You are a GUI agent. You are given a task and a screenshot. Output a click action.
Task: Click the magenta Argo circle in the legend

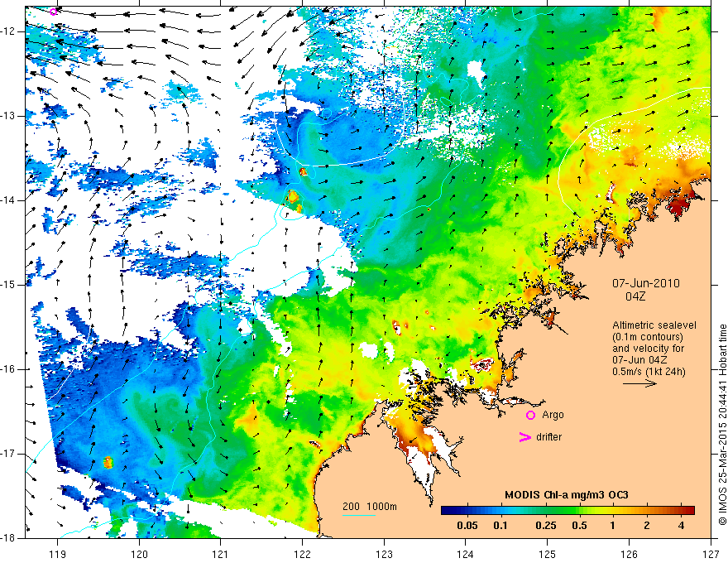(x=530, y=415)
